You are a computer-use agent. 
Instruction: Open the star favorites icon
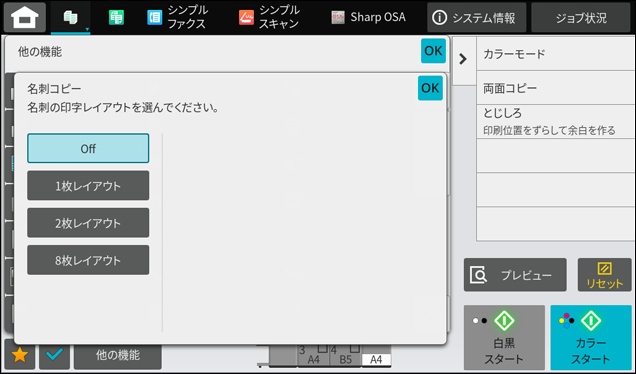(20, 355)
